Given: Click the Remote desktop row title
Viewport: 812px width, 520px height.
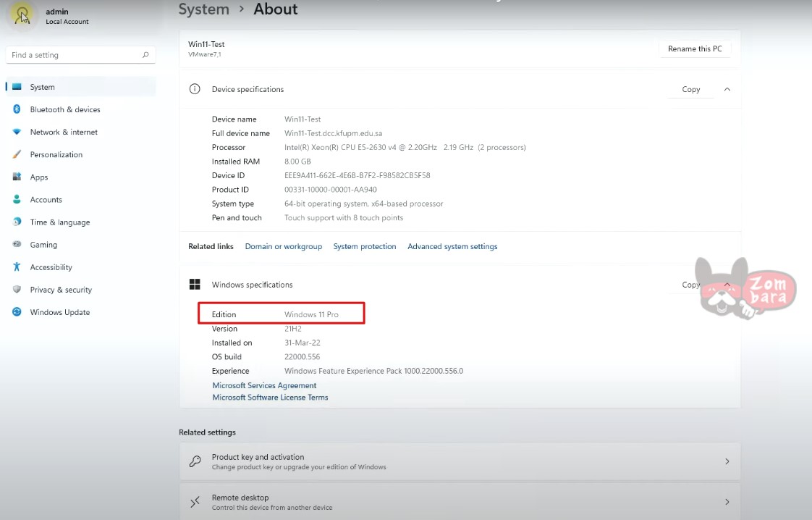Looking at the screenshot, I should (240, 498).
